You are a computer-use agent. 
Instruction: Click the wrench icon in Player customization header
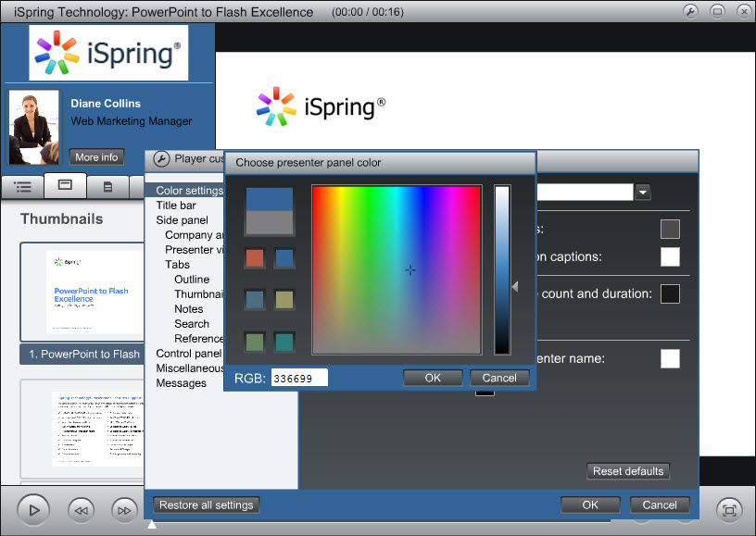[161, 158]
